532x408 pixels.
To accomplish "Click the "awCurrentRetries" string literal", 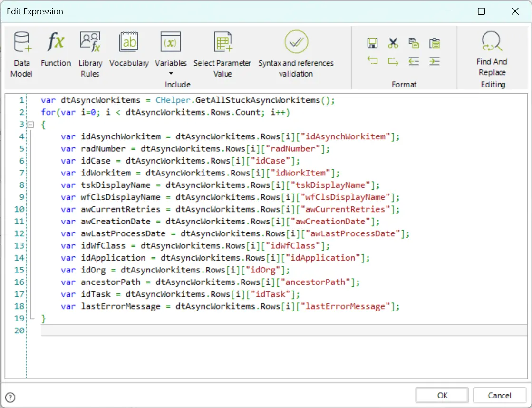I will [x=345, y=209].
